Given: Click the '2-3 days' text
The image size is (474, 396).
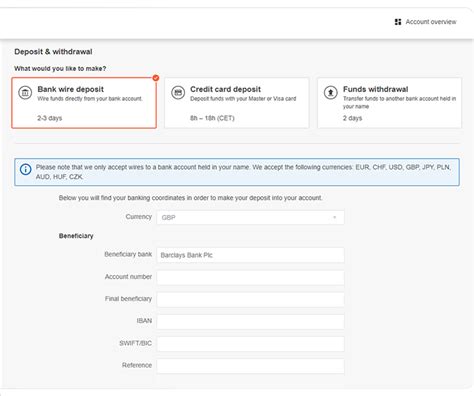Looking at the screenshot, I should pyautogui.click(x=50, y=118).
